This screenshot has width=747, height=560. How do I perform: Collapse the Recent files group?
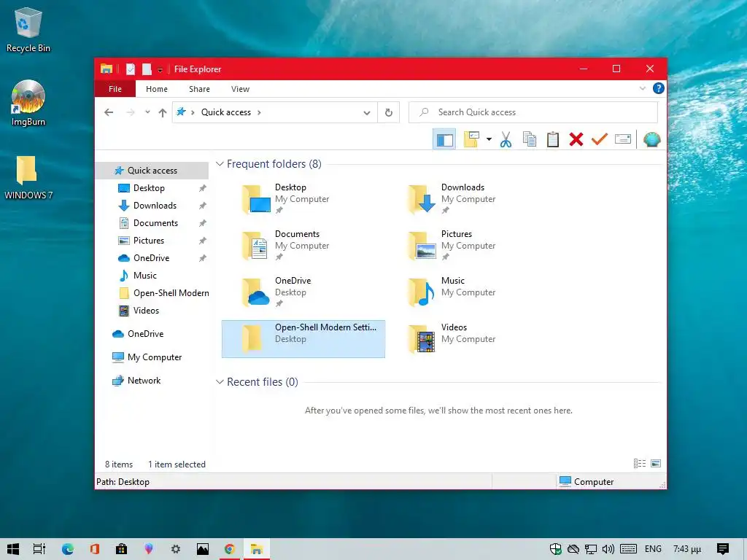pos(220,382)
